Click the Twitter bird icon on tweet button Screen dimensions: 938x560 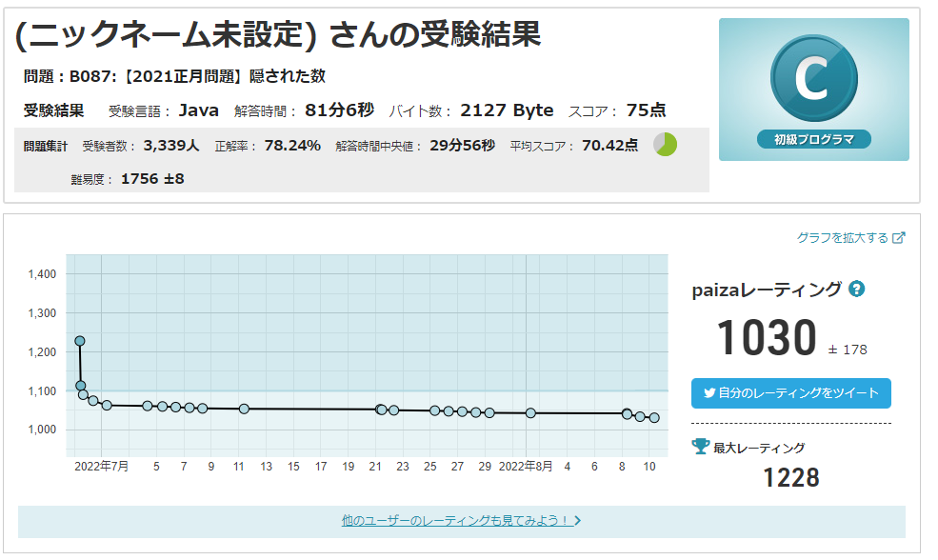(x=709, y=392)
